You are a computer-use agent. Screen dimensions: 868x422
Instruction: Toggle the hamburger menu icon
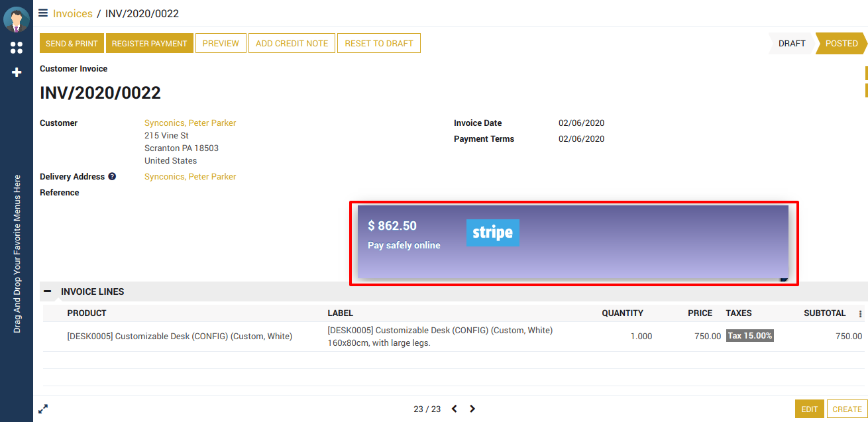pos(43,13)
